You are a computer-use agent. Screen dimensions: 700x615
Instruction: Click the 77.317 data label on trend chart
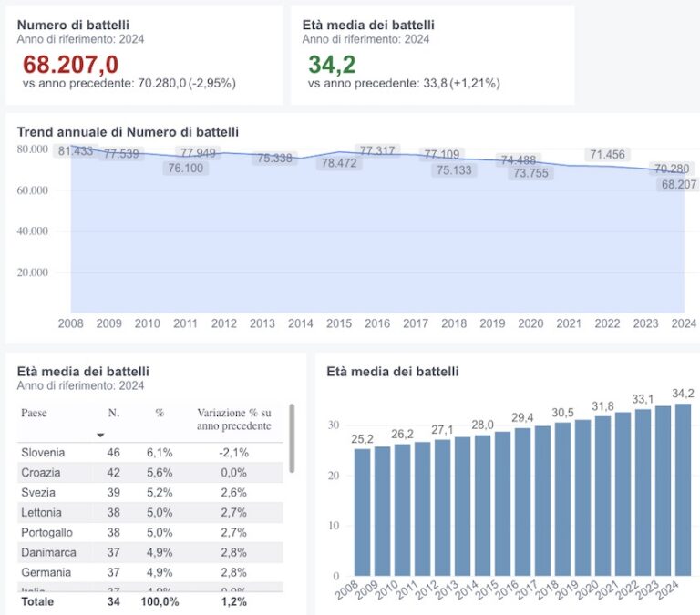(x=377, y=150)
